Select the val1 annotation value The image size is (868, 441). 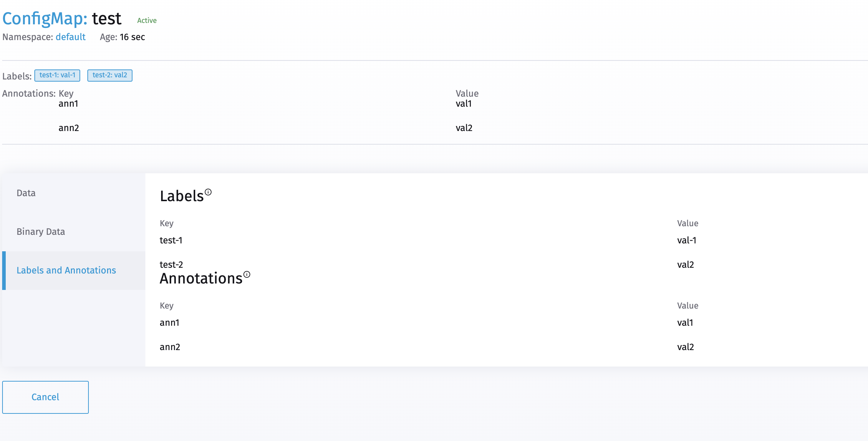tap(685, 323)
